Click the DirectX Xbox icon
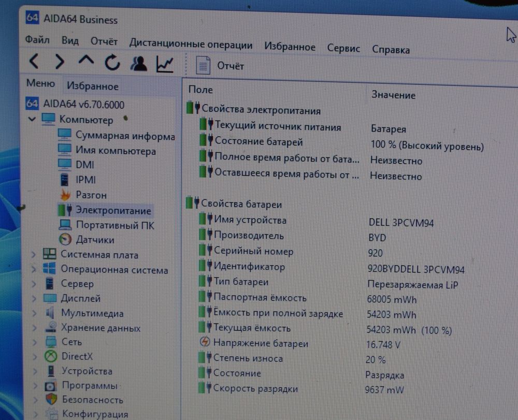This screenshot has height=420, width=518. click(51, 356)
